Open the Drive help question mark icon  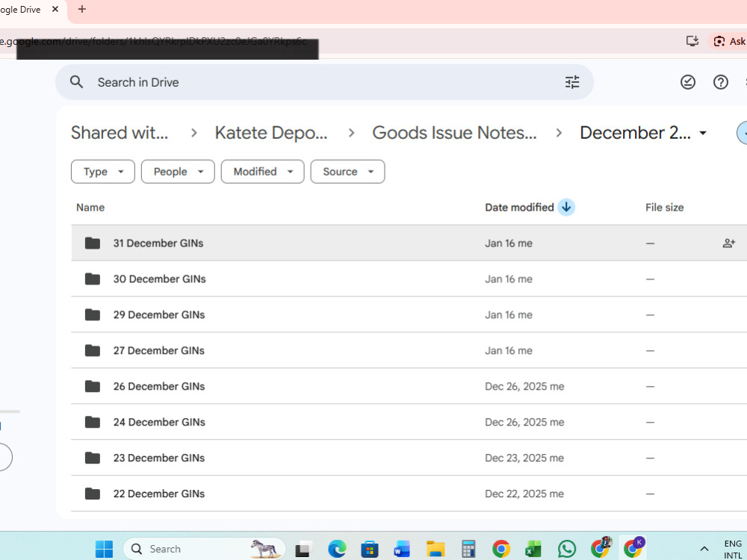720,82
